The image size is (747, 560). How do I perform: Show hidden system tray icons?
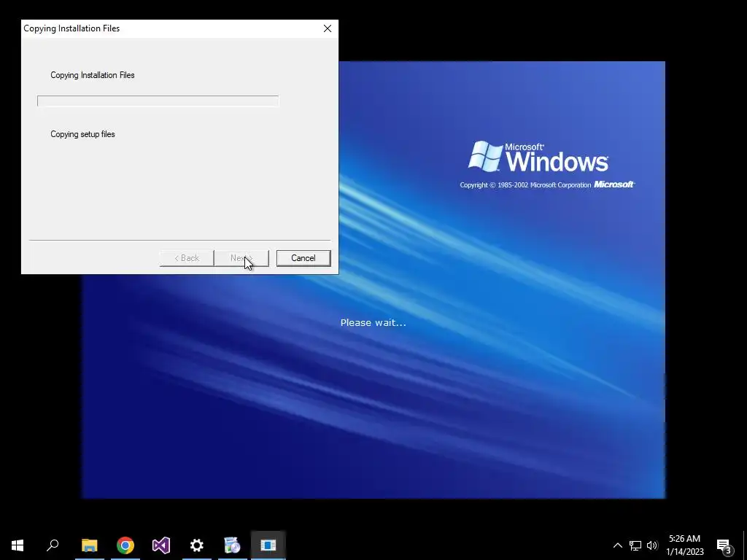[x=617, y=545]
